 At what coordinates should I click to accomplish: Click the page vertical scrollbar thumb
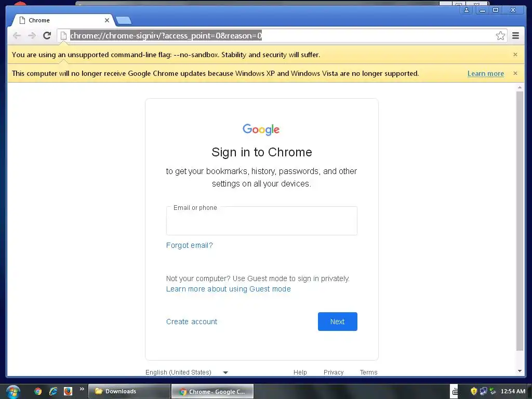click(x=520, y=221)
